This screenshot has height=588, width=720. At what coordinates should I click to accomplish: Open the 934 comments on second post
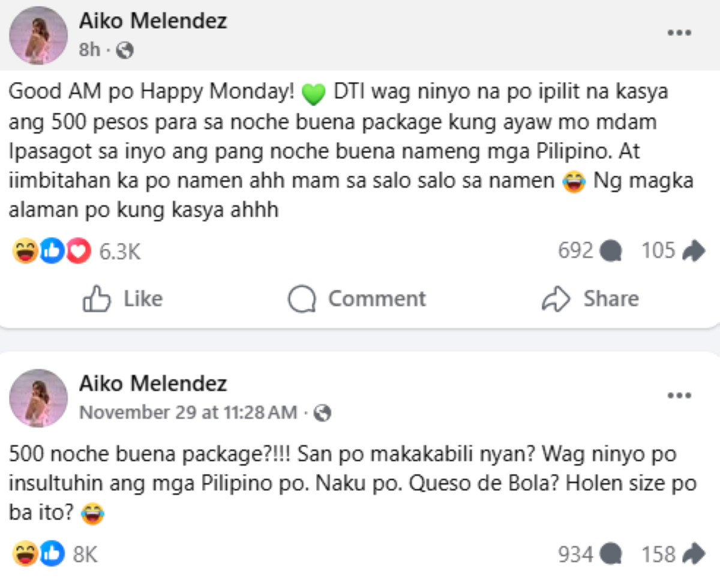tap(589, 554)
